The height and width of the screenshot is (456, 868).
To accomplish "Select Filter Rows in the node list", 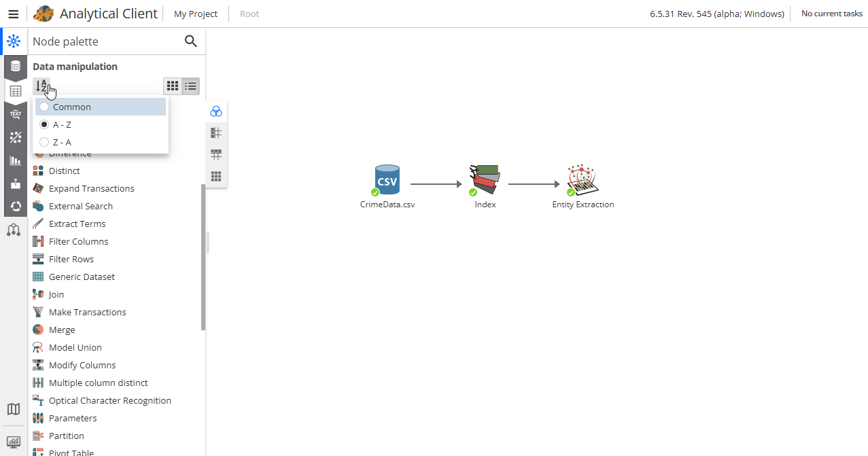I will pos(71,259).
